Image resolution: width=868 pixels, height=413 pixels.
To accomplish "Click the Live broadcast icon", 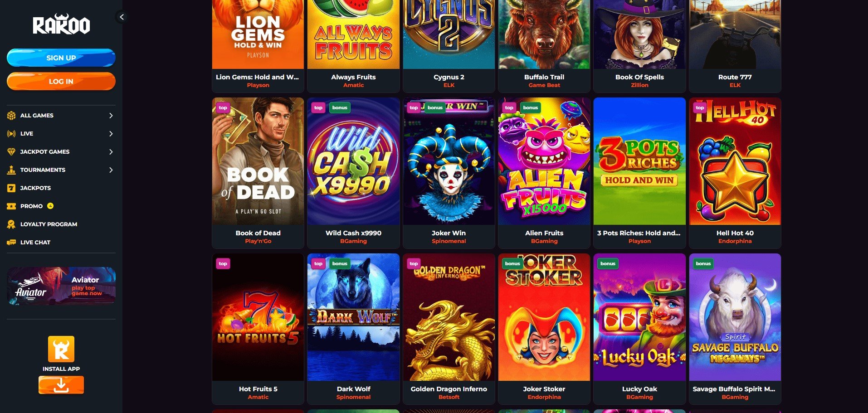I will pyautogui.click(x=11, y=134).
